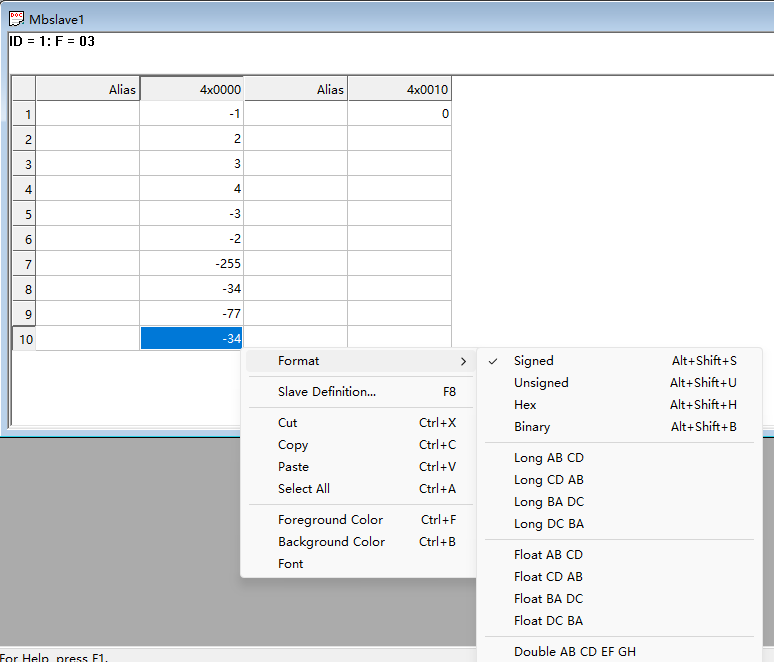This screenshot has width=774, height=662.
Task: Select Paste in the context menu
Action: pyautogui.click(x=294, y=467)
